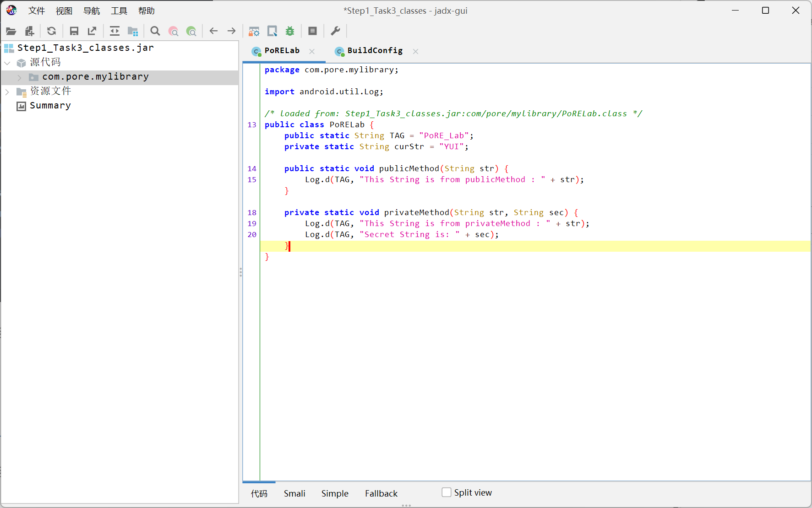Image resolution: width=812 pixels, height=508 pixels.
Task: Open the Summary tree item
Action: click(50, 106)
